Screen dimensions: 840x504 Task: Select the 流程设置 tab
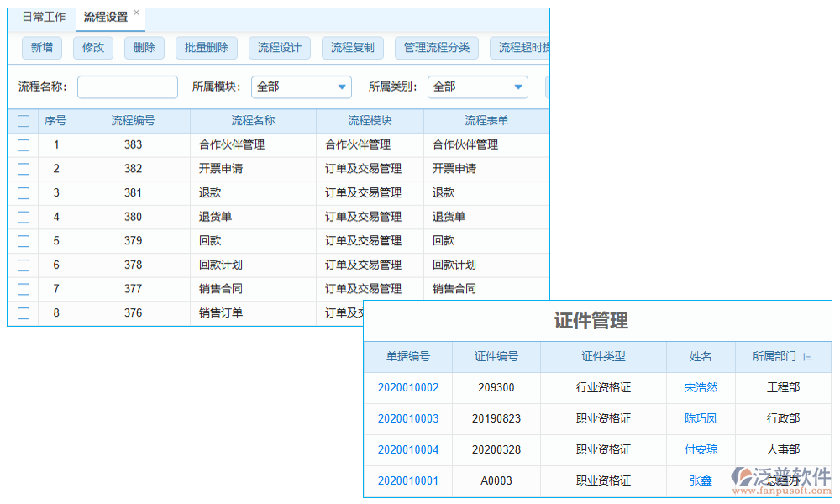105,18
